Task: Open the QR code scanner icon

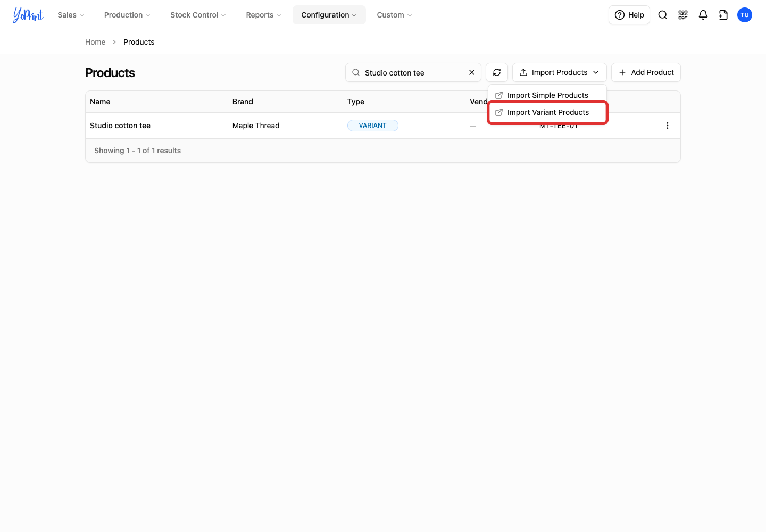Action: [x=683, y=15]
